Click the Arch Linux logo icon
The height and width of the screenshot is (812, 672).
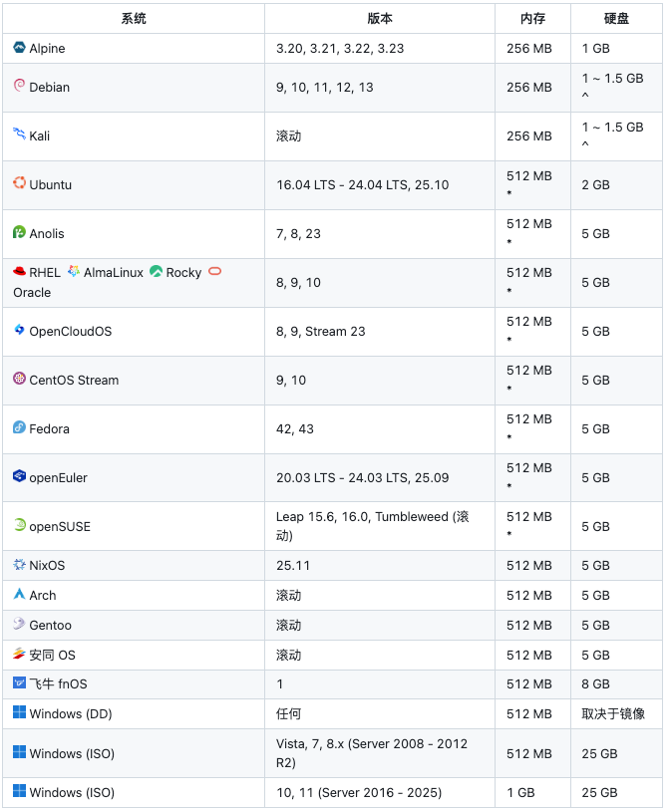pos(20,595)
